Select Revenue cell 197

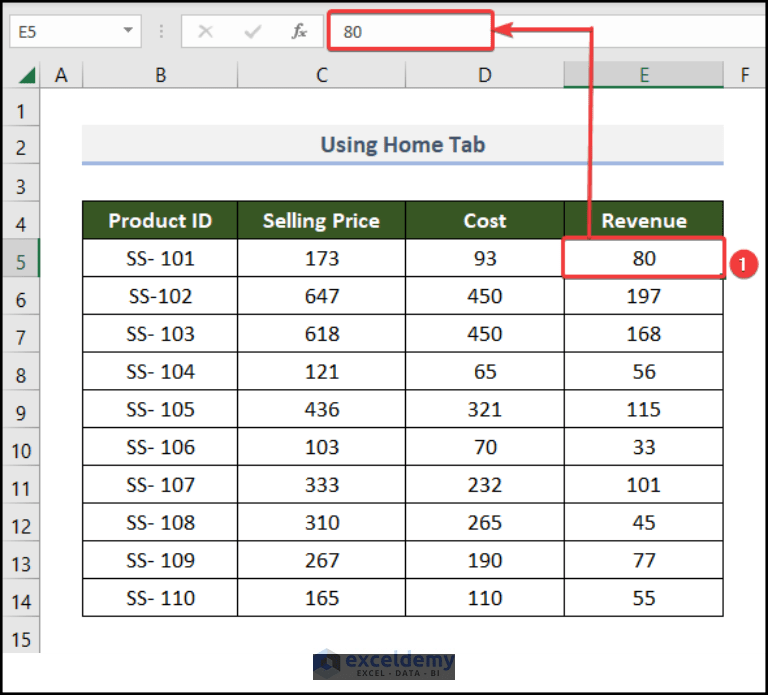[644, 296]
